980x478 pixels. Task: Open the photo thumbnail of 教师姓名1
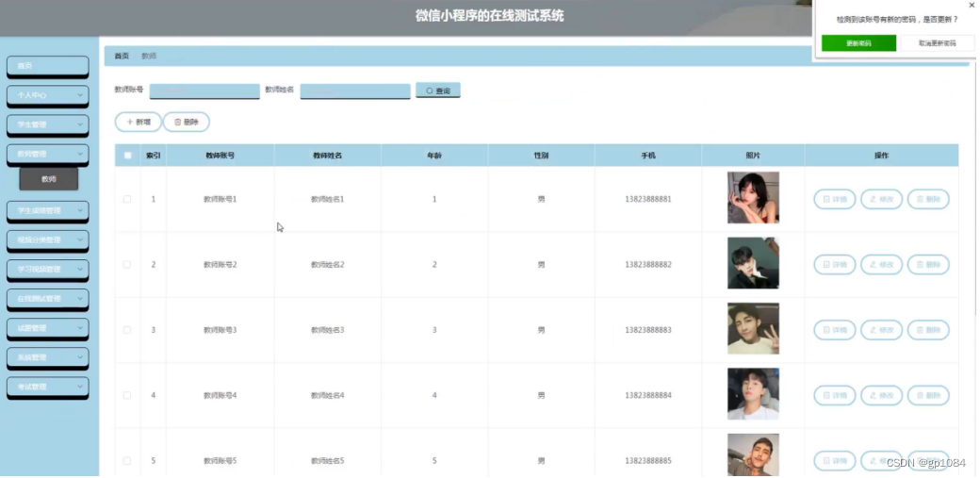(x=753, y=198)
